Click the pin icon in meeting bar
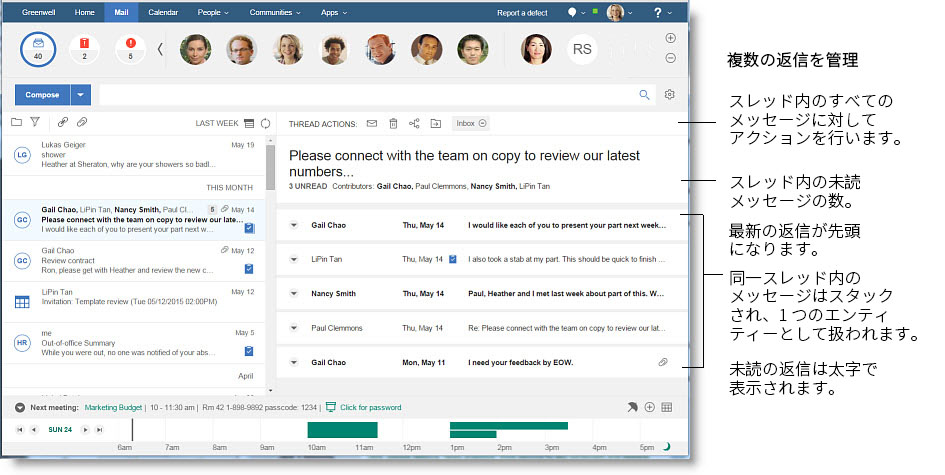Viewport: 945px width, 475px height. [x=632, y=407]
